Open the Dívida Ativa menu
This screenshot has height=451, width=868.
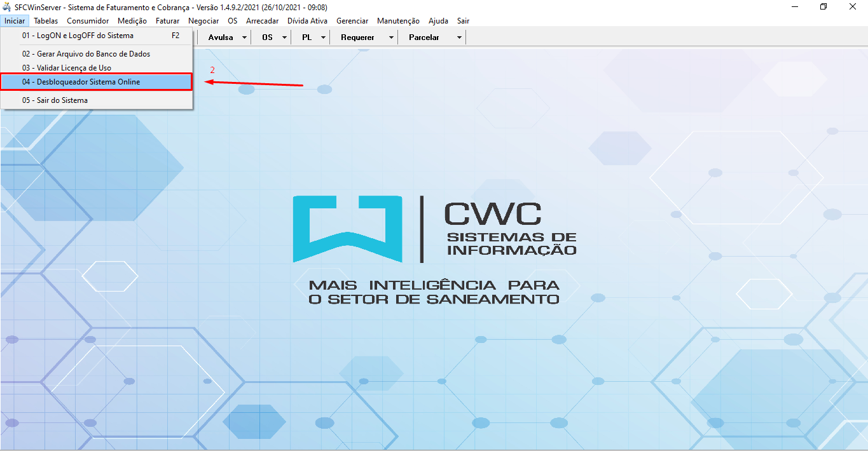pyautogui.click(x=307, y=20)
